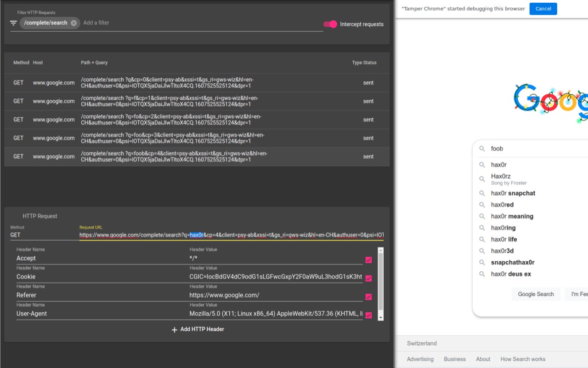
Task: Cancel the Tamper Chrome debugging banner
Action: click(543, 9)
